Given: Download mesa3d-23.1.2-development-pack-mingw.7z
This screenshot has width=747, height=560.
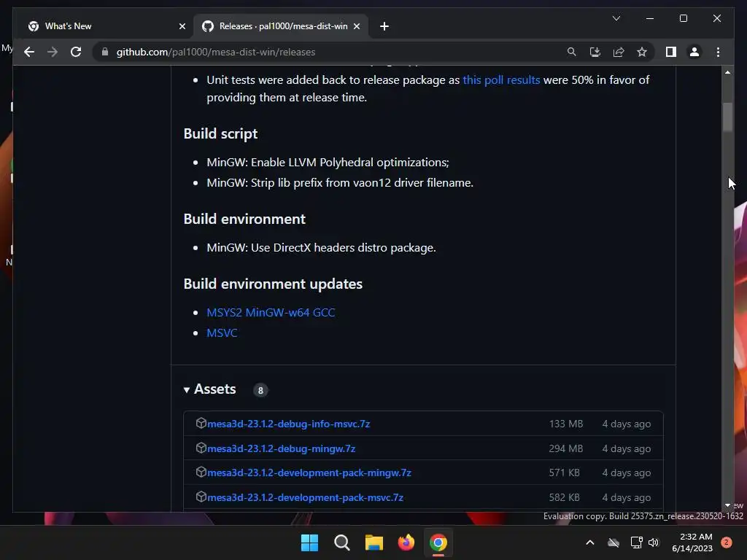Looking at the screenshot, I should pos(309,472).
